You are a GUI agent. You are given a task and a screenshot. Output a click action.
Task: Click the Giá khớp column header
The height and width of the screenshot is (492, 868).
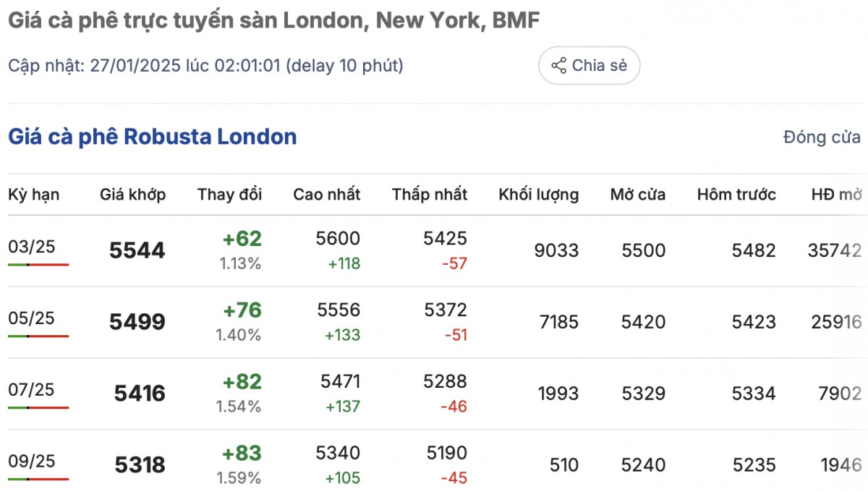point(132,195)
